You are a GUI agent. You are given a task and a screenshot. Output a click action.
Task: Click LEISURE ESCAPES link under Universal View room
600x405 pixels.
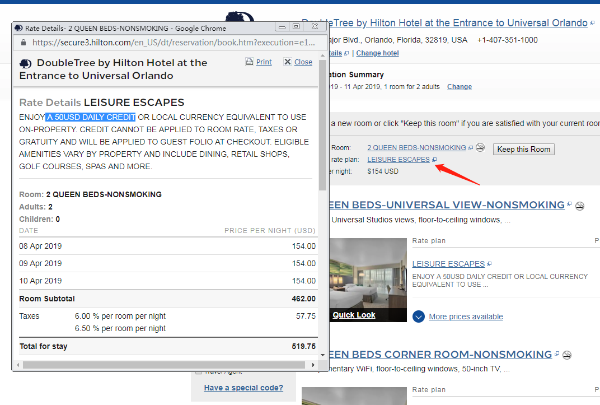click(x=448, y=264)
